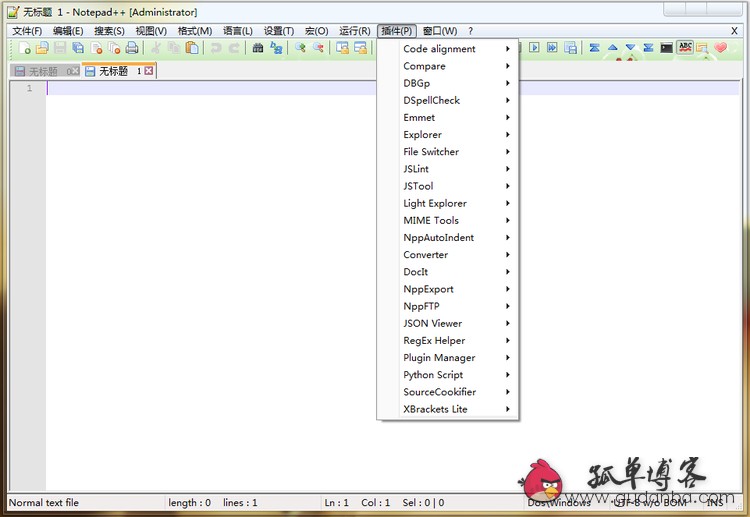Click line number 1 in the margin

coord(29,88)
